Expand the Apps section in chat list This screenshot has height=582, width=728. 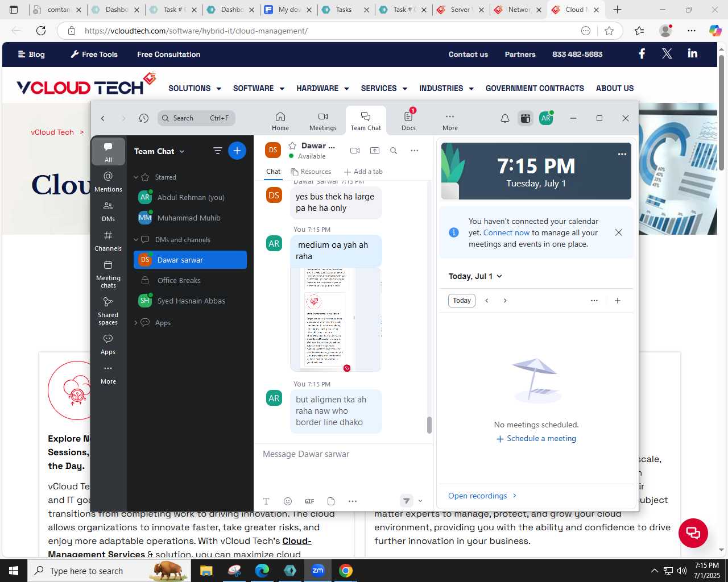coord(136,323)
